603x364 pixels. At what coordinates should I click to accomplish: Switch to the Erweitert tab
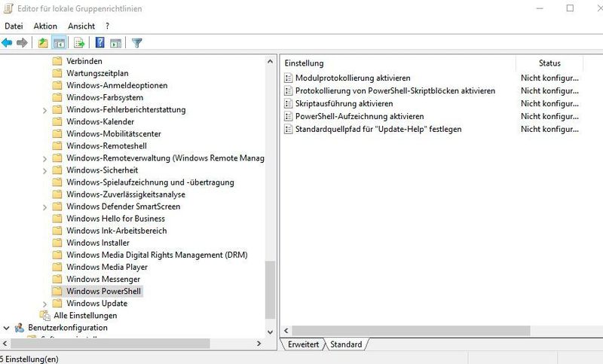pos(303,344)
